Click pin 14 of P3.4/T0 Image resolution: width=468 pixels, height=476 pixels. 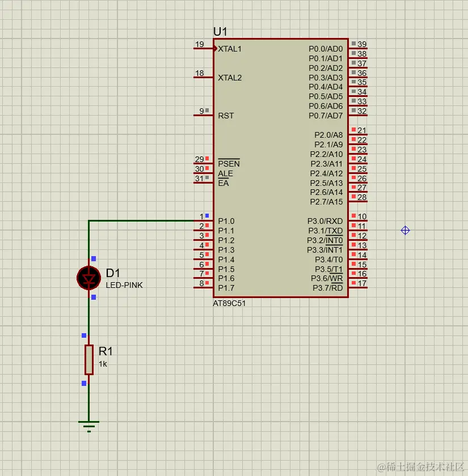click(x=358, y=260)
